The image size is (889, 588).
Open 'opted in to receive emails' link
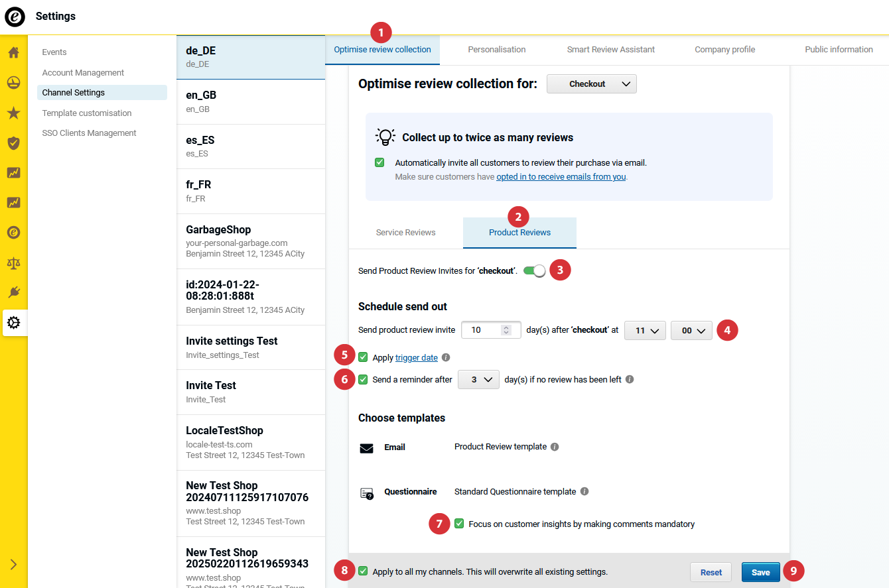click(561, 177)
